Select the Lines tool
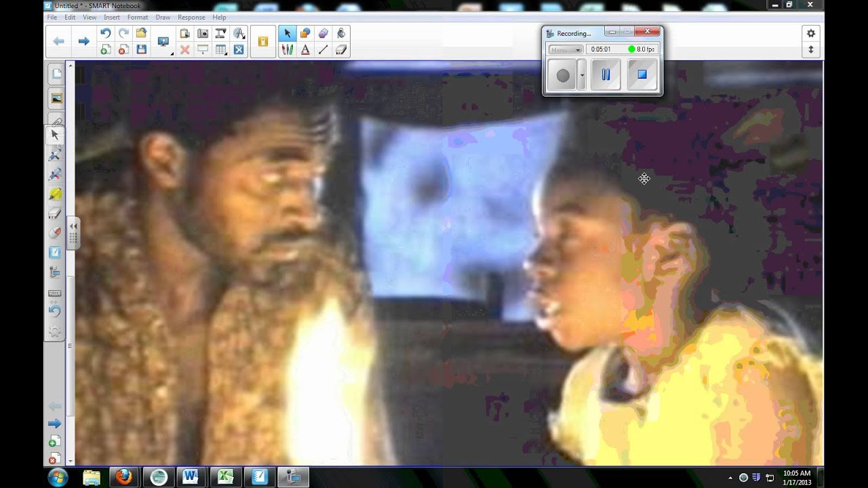868x488 pixels. 323,49
